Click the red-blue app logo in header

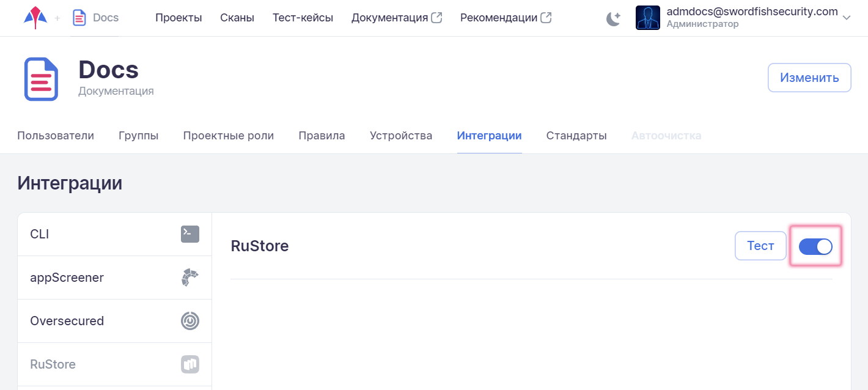[x=35, y=18]
